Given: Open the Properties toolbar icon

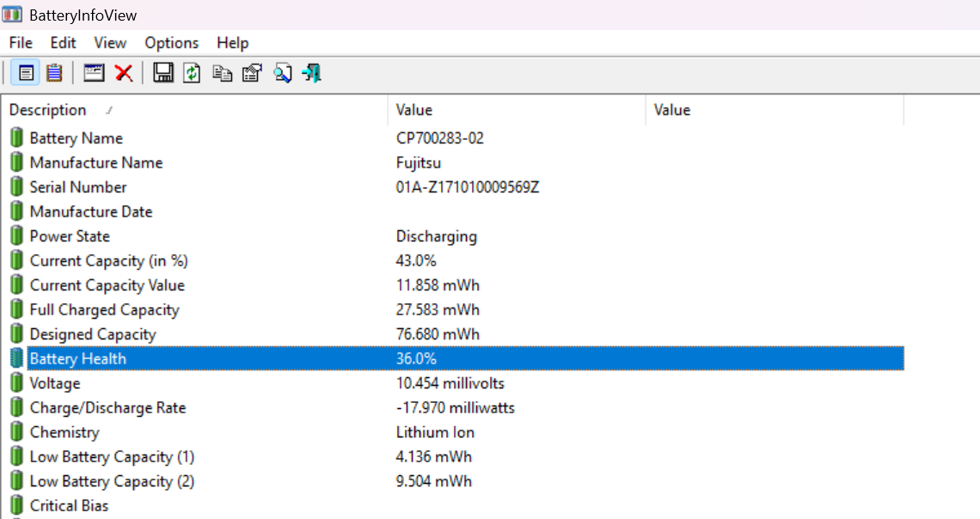Looking at the screenshot, I should click(252, 73).
